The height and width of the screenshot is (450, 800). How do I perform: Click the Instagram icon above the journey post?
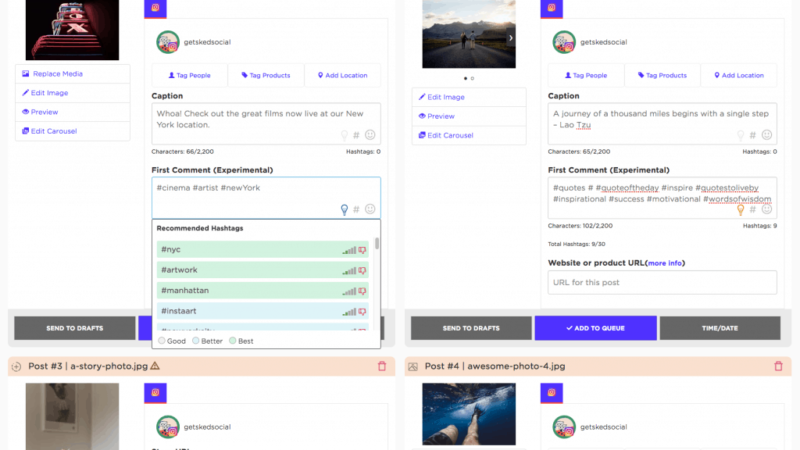click(552, 8)
